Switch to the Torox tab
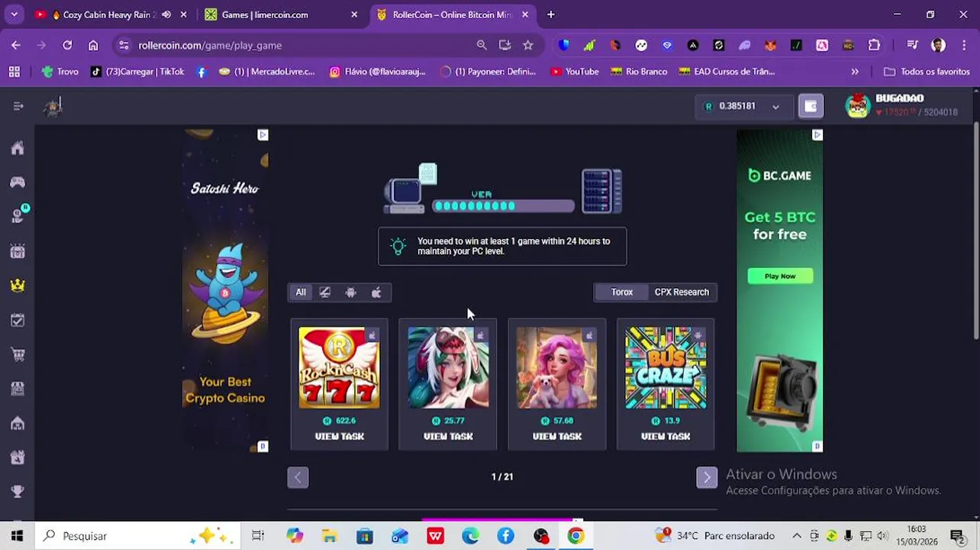980x550 pixels. (x=621, y=292)
